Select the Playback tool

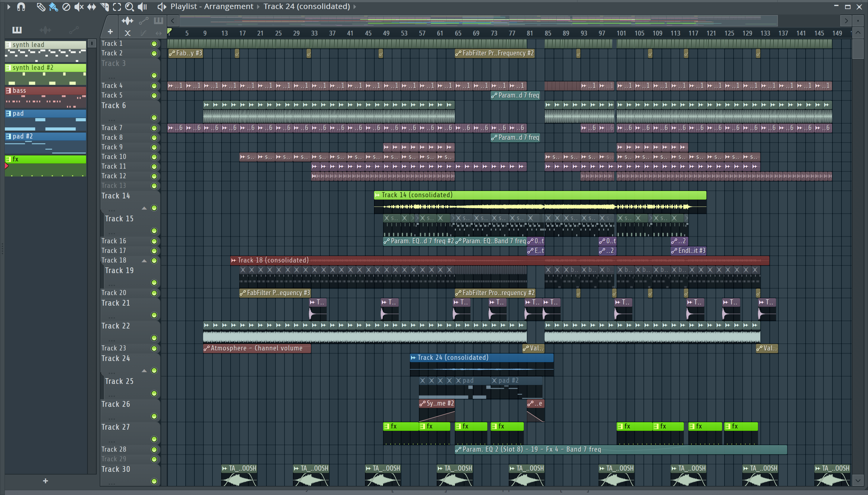click(142, 6)
